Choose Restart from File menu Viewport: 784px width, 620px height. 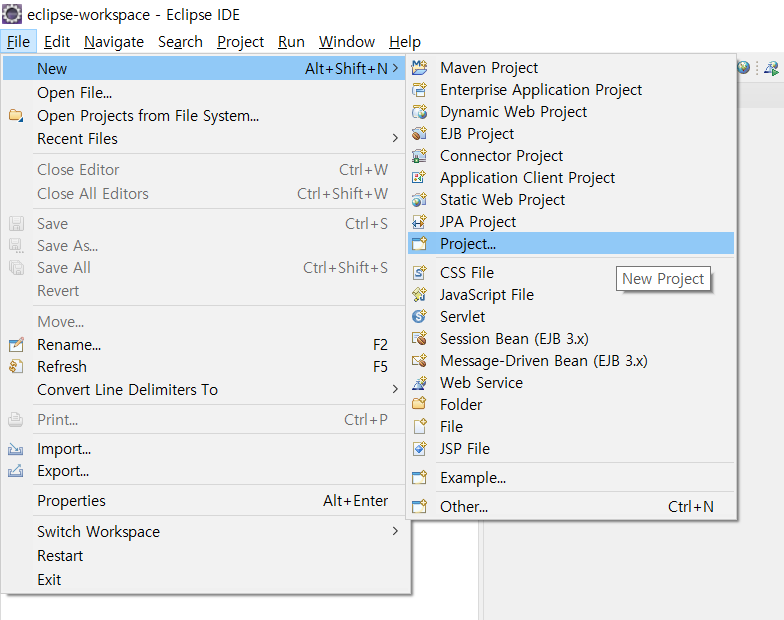click(x=204, y=556)
